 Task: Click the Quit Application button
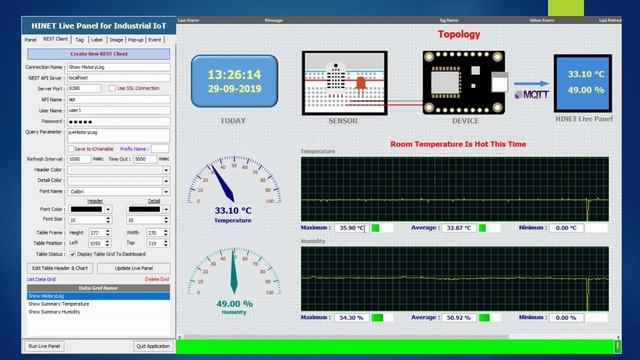tap(153, 346)
